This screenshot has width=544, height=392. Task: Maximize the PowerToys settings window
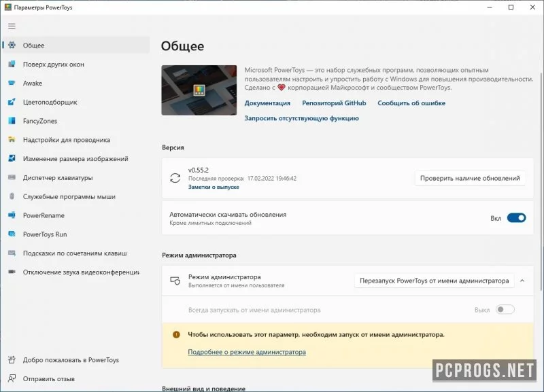click(511, 7)
